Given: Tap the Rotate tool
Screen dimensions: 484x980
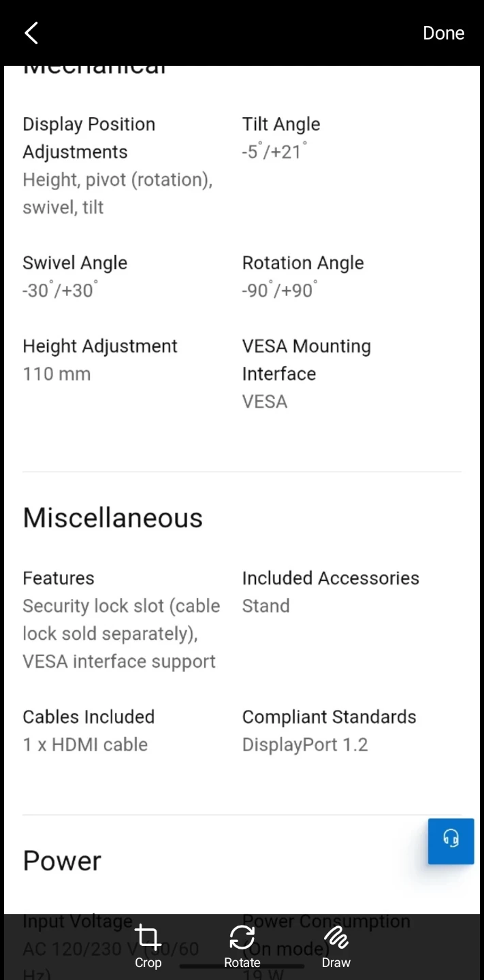Looking at the screenshot, I should (242, 945).
